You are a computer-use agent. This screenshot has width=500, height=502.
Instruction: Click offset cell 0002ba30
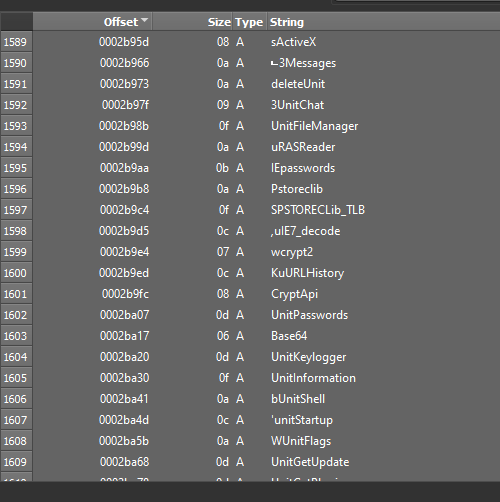coord(124,378)
